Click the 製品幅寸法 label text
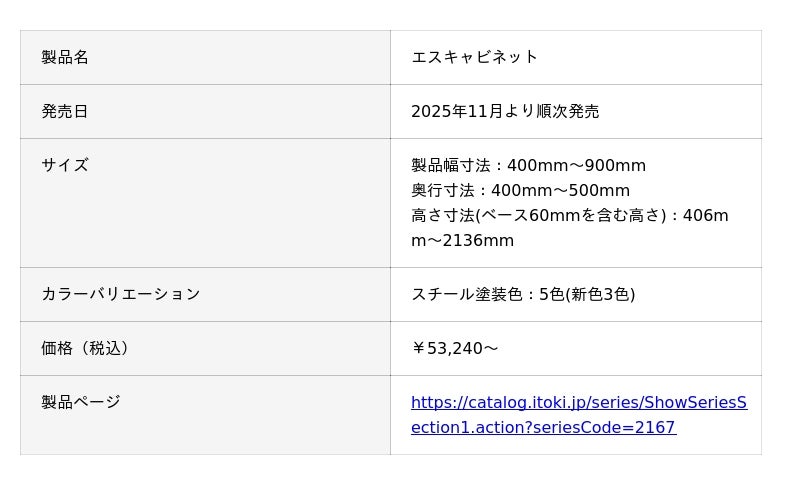The height and width of the screenshot is (485, 800). 453,165
